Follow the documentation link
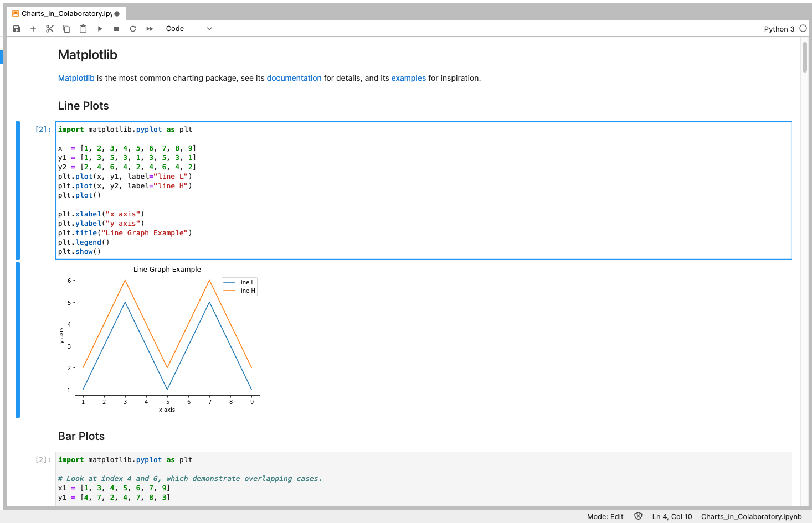Viewport: 812px width, 523px height. 294,78
